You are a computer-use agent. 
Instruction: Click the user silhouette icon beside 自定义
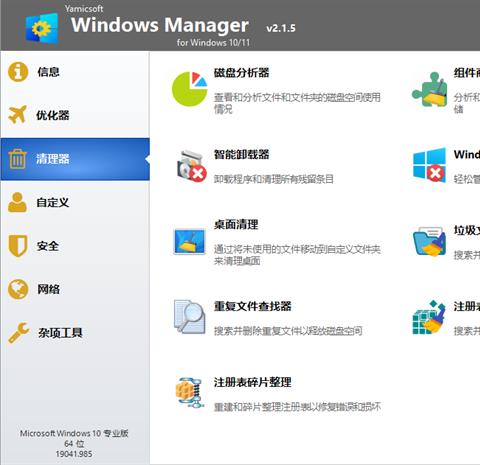(17, 202)
